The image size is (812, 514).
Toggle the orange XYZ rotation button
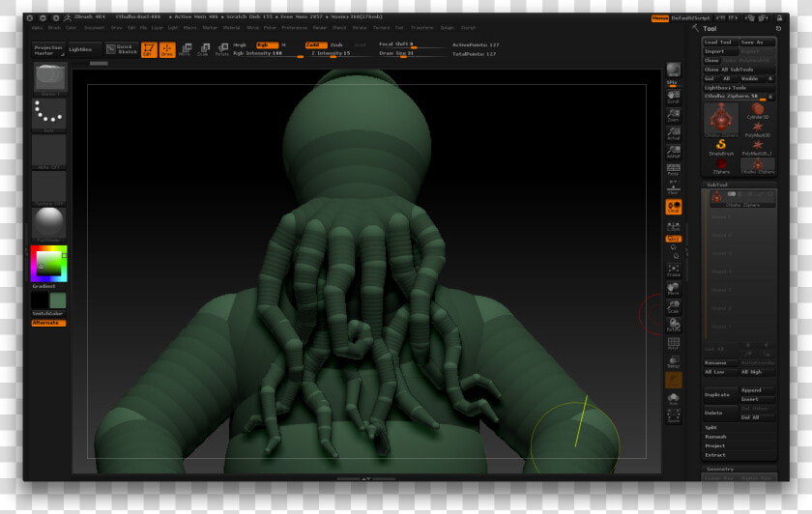[x=673, y=239]
